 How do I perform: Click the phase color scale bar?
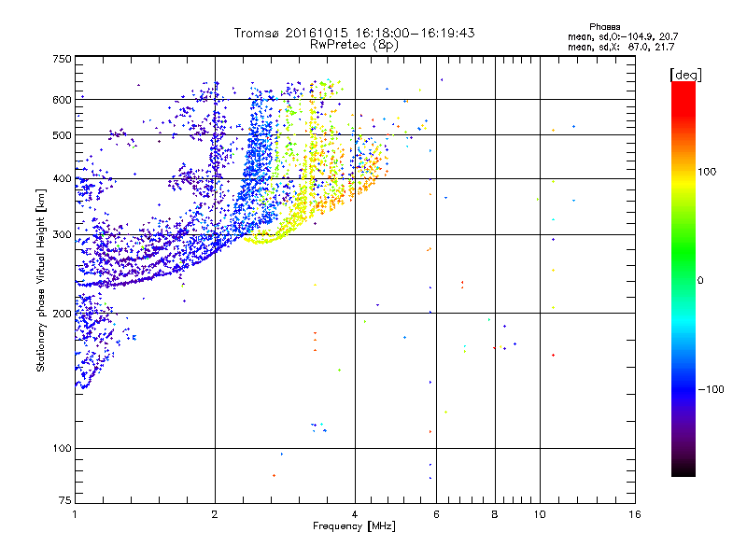tap(684, 278)
